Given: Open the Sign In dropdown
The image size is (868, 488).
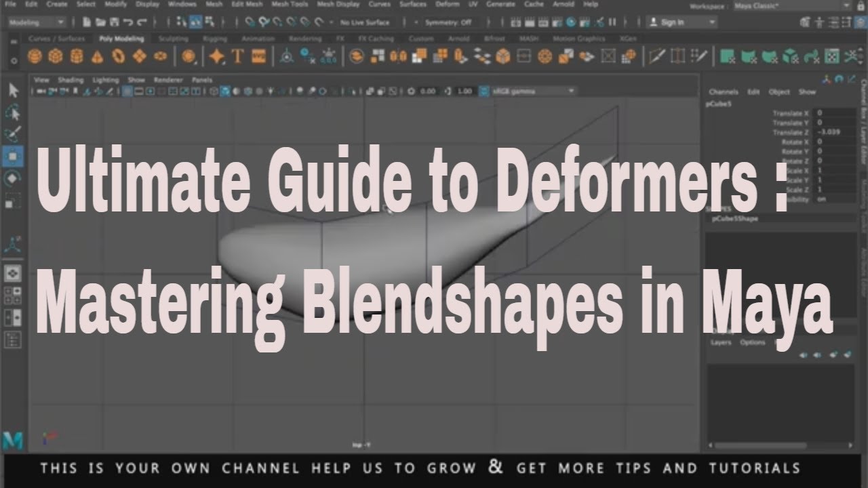Looking at the screenshot, I should point(683,22).
